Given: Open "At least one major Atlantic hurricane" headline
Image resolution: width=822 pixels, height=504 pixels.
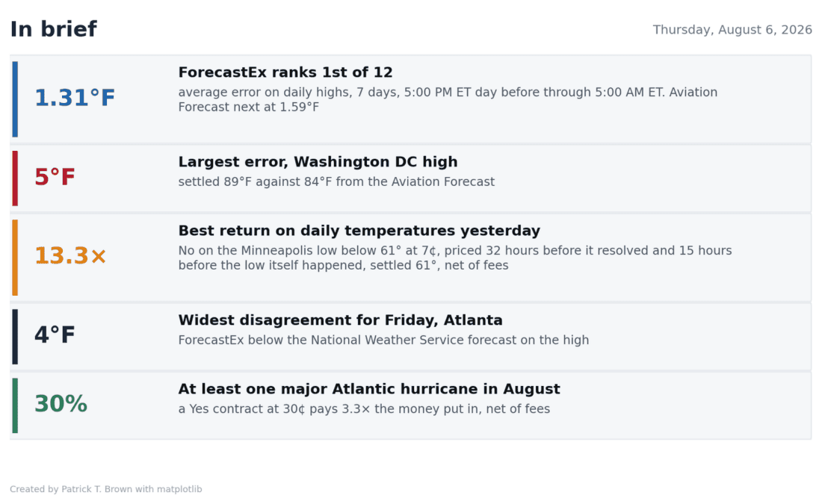Looking at the screenshot, I should [x=369, y=389].
